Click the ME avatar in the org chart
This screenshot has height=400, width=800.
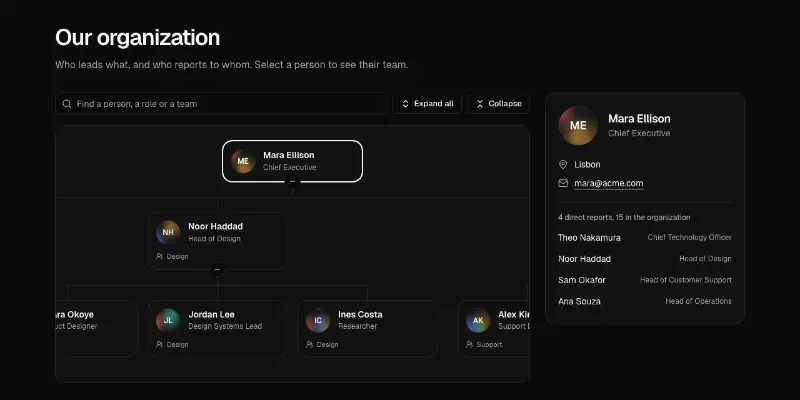coord(243,161)
